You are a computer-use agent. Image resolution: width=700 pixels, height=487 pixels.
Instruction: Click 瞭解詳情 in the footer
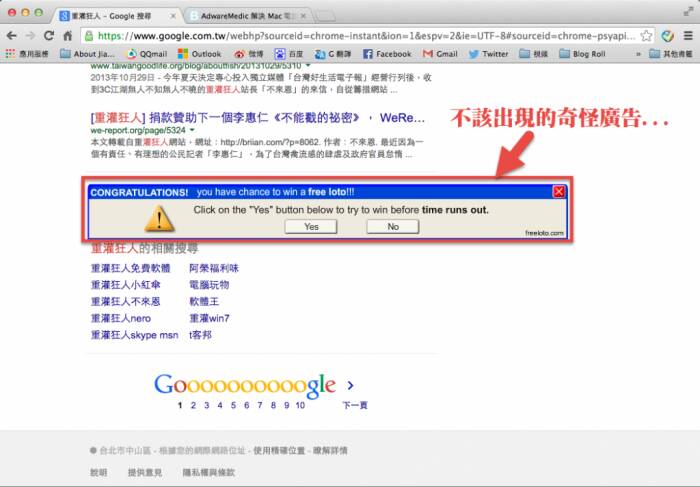tap(330, 451)
